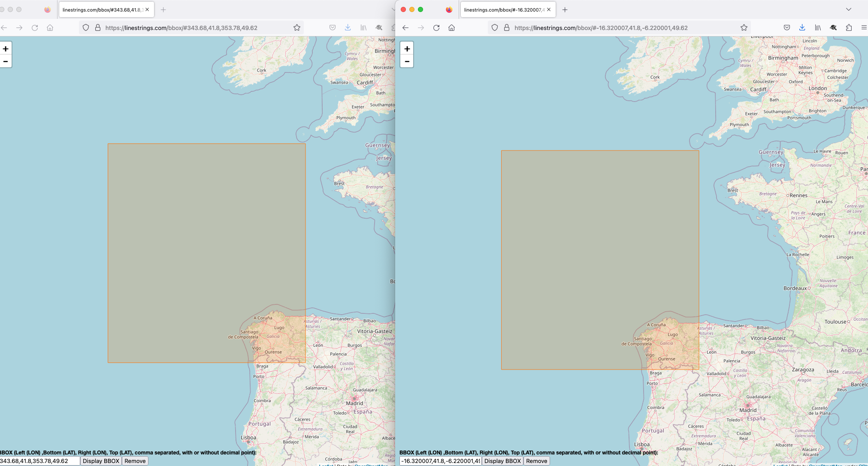Save to Pocket in right browser
Screen dimensions: 868x466
[x=787, y=28]
